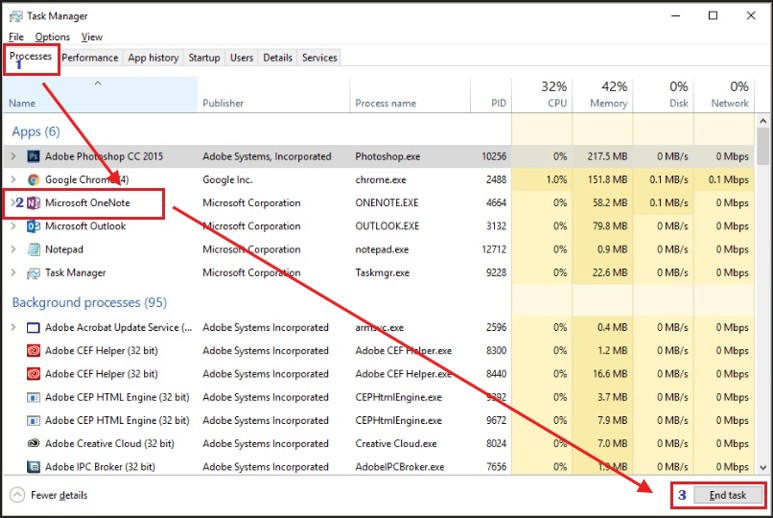Click the notepad.exe process name

point(382,249)
